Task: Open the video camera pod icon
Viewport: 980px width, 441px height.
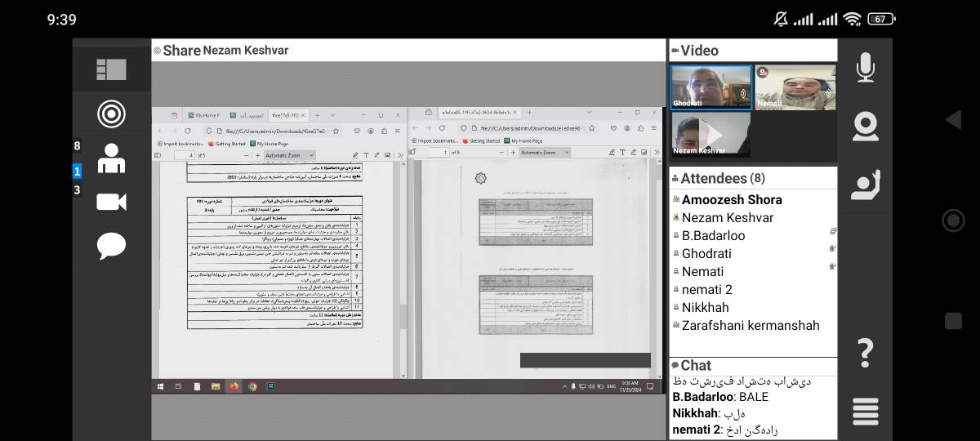Action: [111, 202]
